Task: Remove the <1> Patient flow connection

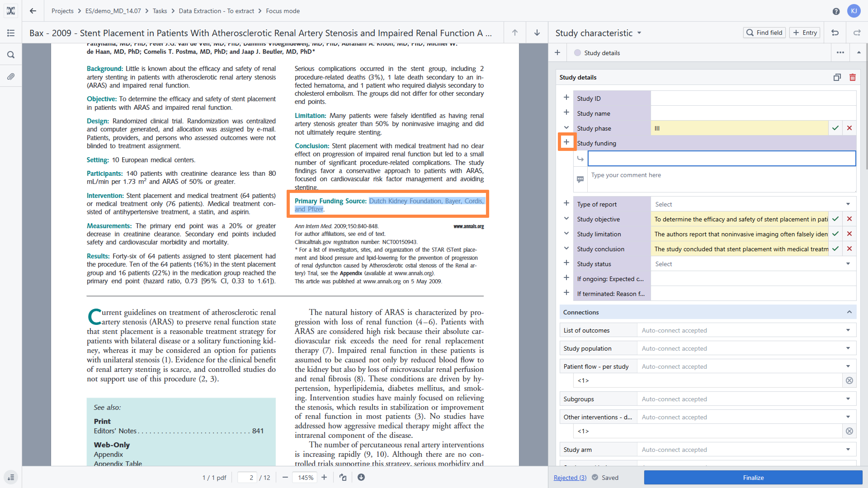Action: pyautogui.click(x=849, y=380)
